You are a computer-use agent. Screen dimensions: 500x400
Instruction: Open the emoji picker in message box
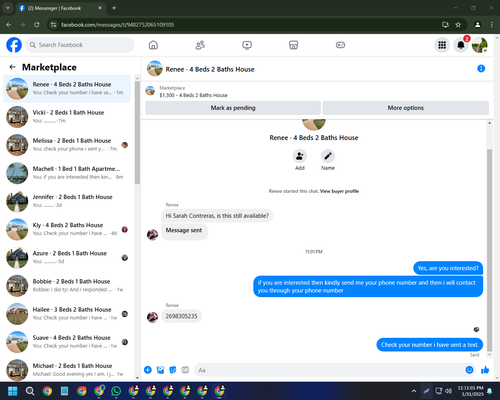coord(469,370)
